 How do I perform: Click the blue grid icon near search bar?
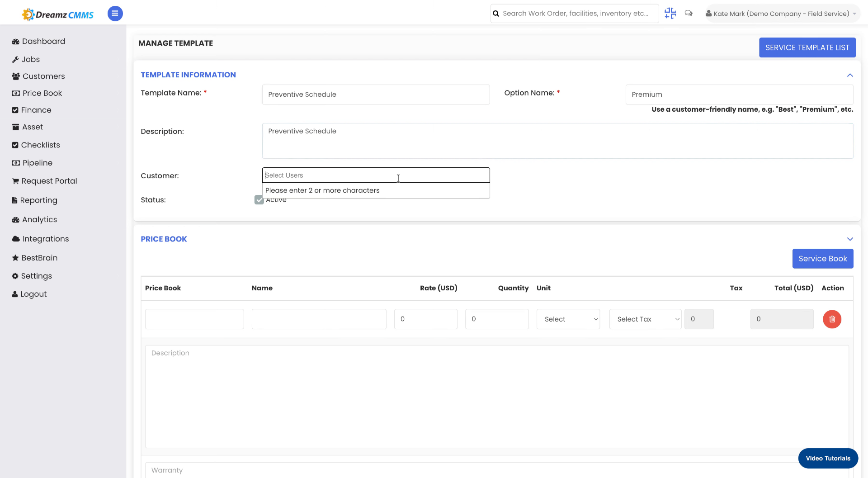point(670,13)
